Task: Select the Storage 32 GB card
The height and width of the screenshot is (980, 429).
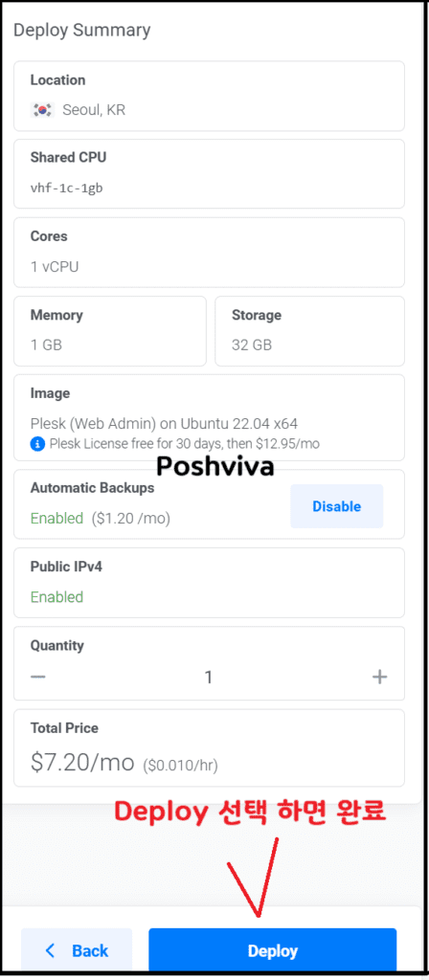Action: (x=309, y=330)
